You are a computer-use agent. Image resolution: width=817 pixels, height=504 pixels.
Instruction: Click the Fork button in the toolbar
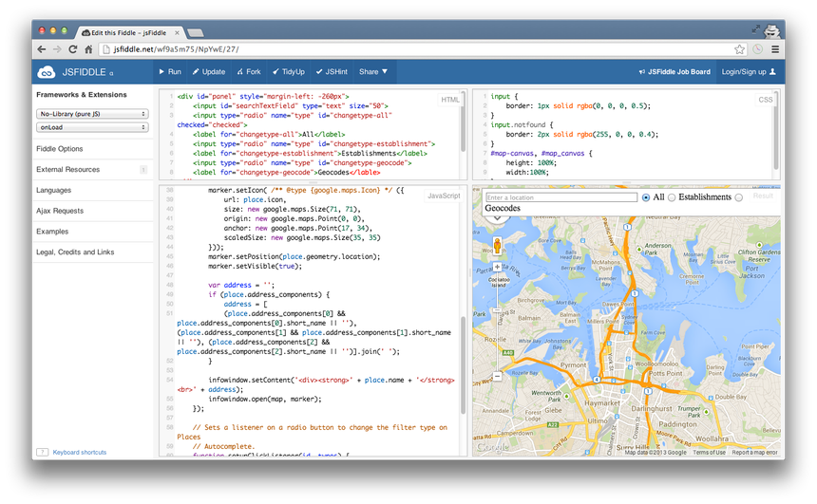(249, 71)
